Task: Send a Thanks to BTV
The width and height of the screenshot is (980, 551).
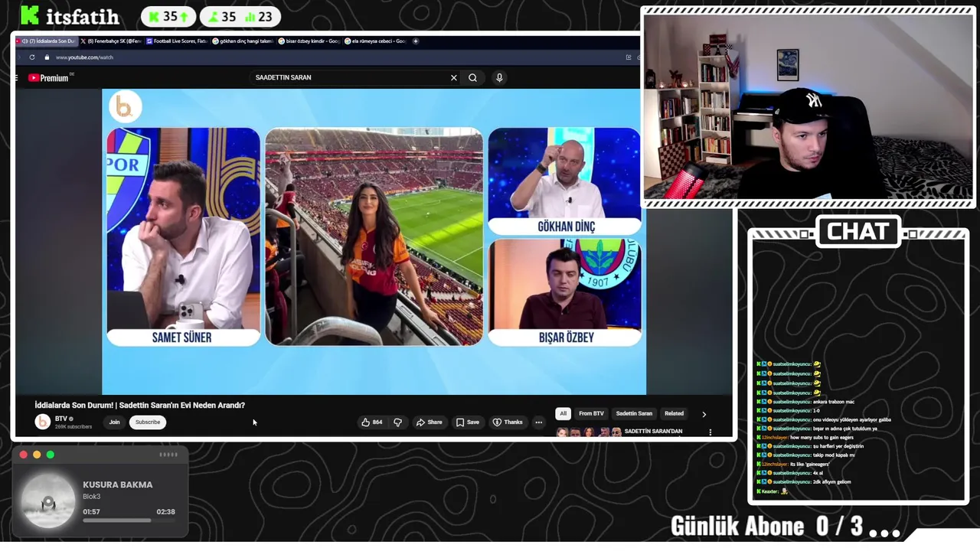Action: [x=508, y=422]
